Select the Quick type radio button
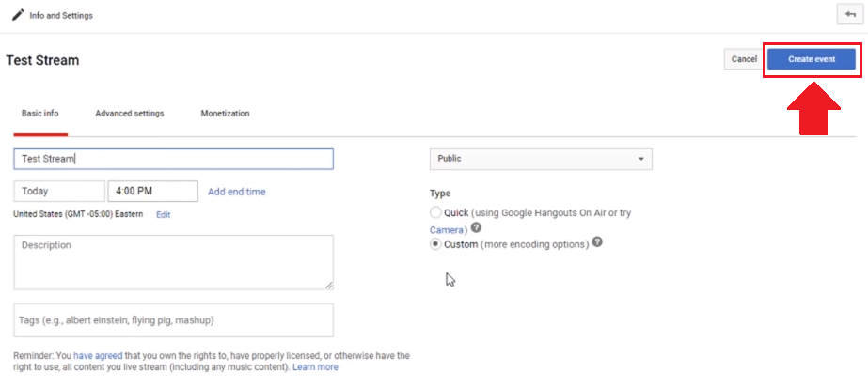The image size is (868, 388). pos(435,212)
